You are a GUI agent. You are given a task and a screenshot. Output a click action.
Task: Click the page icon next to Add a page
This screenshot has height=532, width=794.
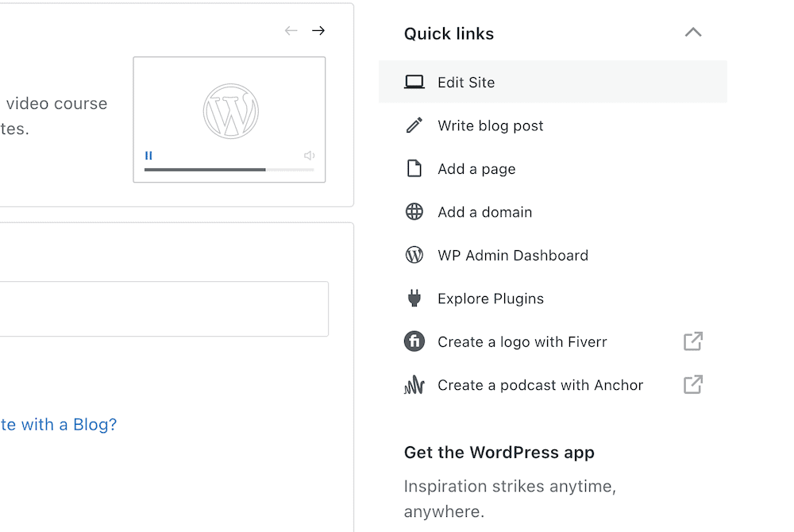(414, 168)
